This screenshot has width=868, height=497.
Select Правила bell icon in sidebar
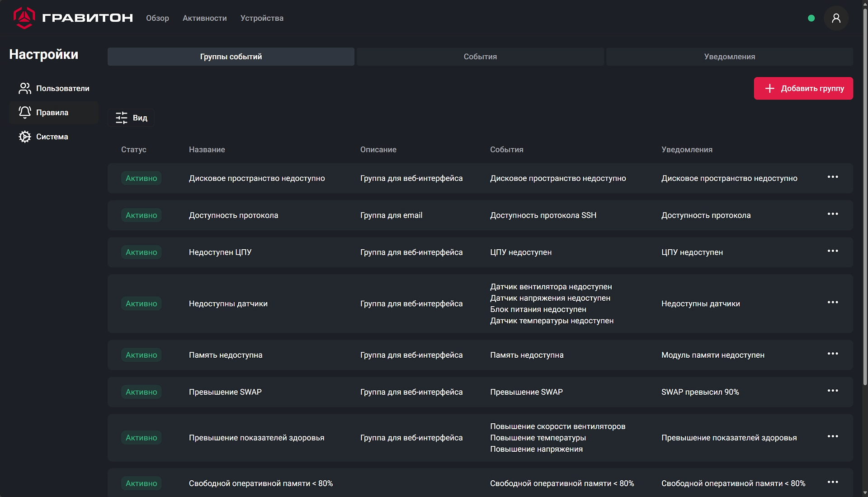25,112
